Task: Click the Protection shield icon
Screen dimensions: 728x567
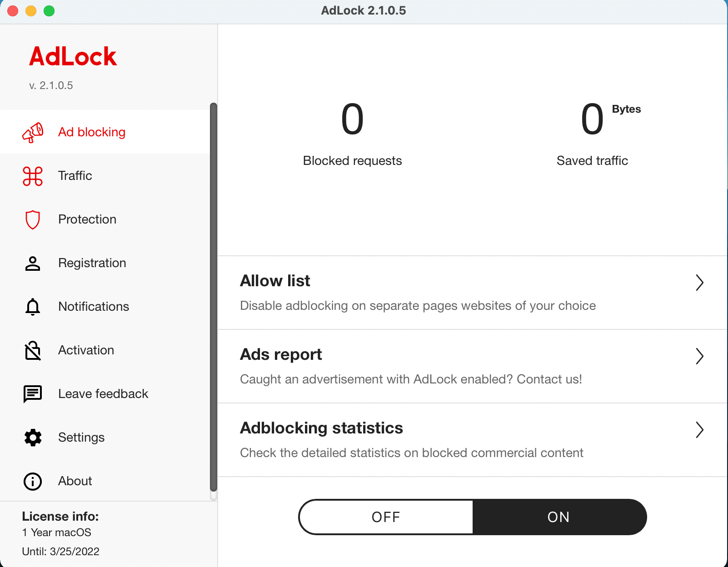Action: coord(33,219)
